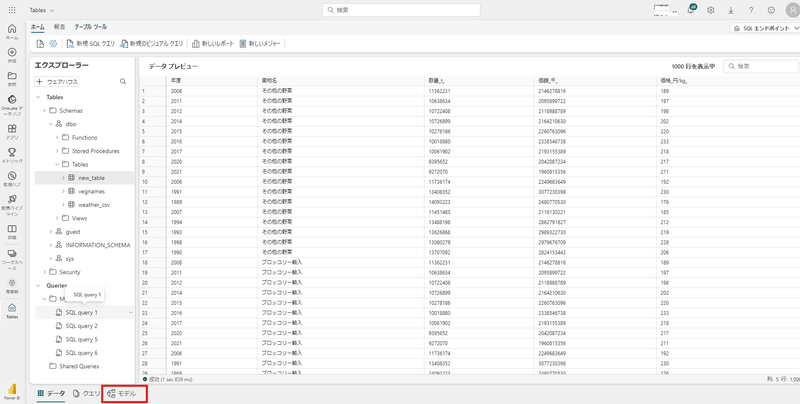Image resolution: width=800 pixels, height=404 pixels.
Task: Click the Power BI logo at bottom left
Action: tap(12, 392)
